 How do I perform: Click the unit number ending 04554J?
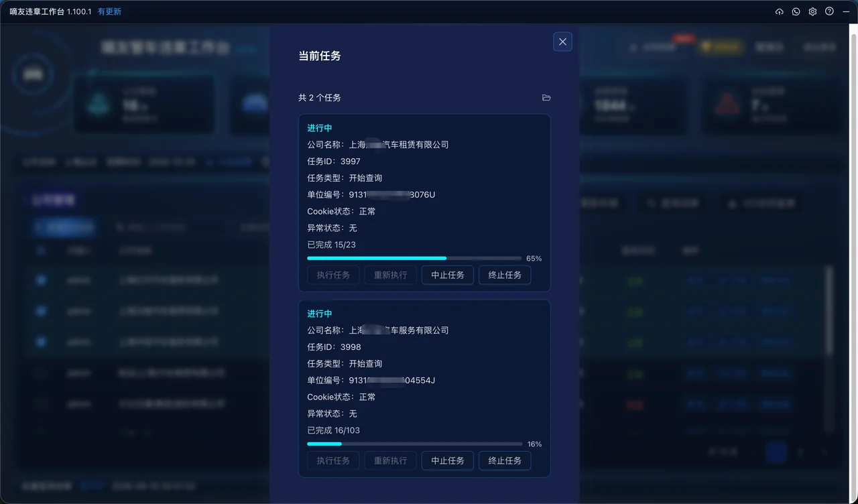pyautogui.click(x=392, y=381)
